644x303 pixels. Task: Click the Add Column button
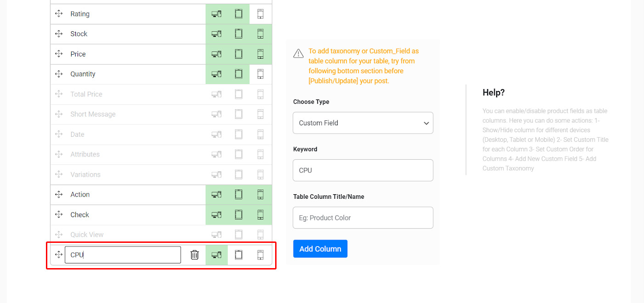pos(320,249)
